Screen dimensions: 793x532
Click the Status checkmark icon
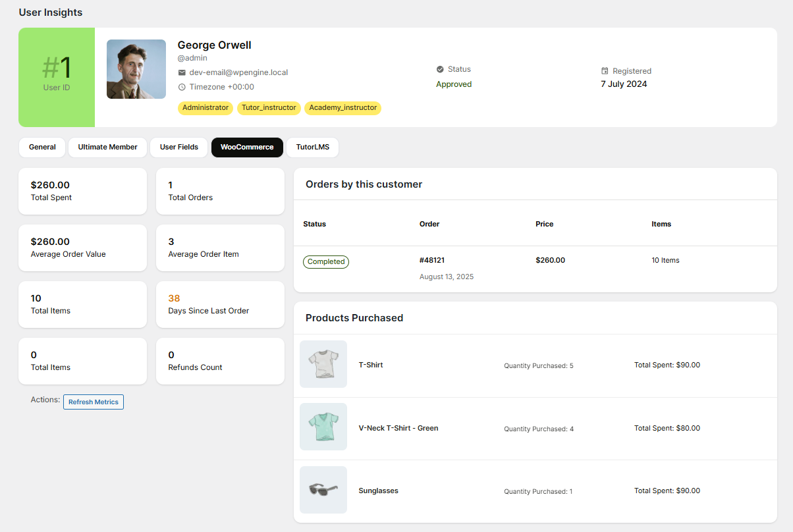click(440, 69)
